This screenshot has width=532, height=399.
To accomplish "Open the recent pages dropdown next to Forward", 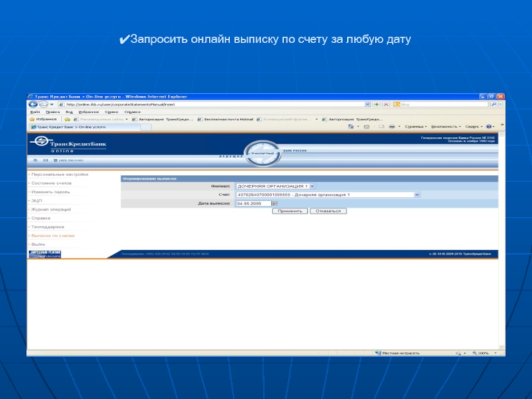I will click(x=52, y=104).
